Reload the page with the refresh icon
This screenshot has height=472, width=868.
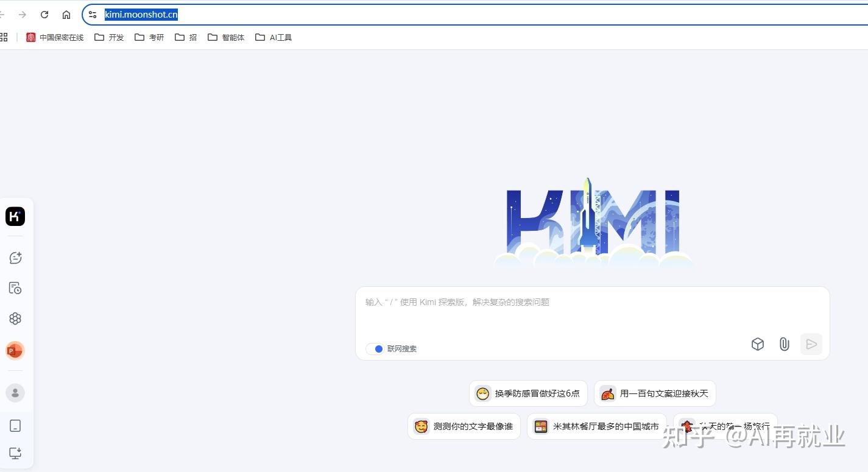coord(44,14)
